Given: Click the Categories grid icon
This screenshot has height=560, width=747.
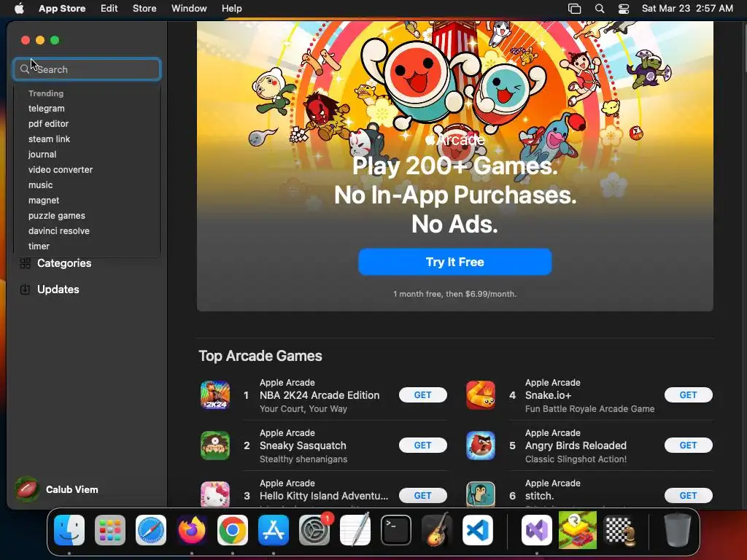Looking at the screenshot, I should (26, 262).
